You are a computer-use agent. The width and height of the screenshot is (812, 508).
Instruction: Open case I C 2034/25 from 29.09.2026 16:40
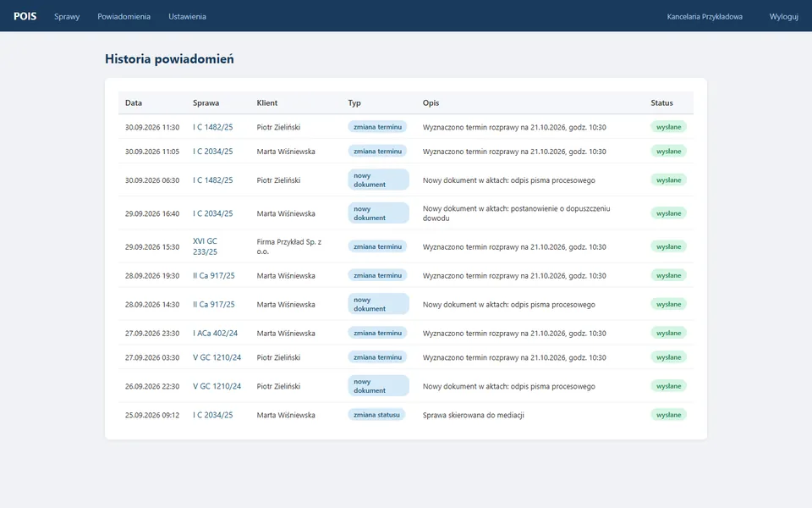pyautogui.click(x=213, y=213)
